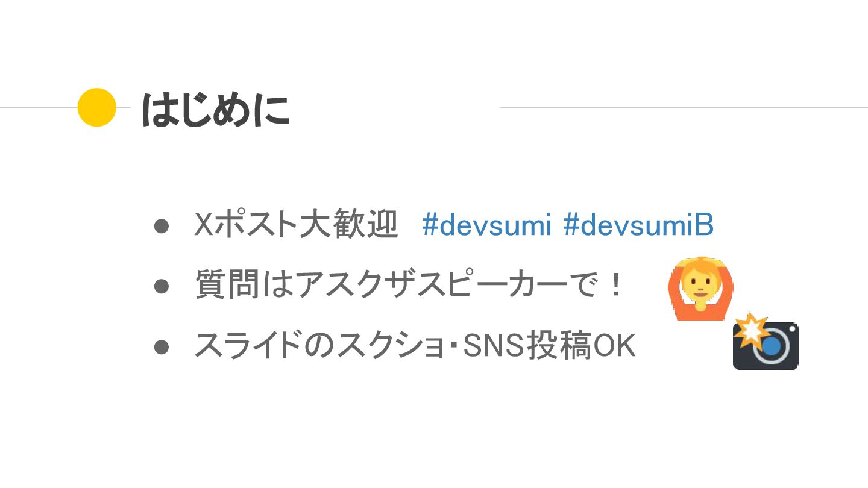Click the horizontal line right of the title
The image size is (868, 488).
(x=684, y=107)
